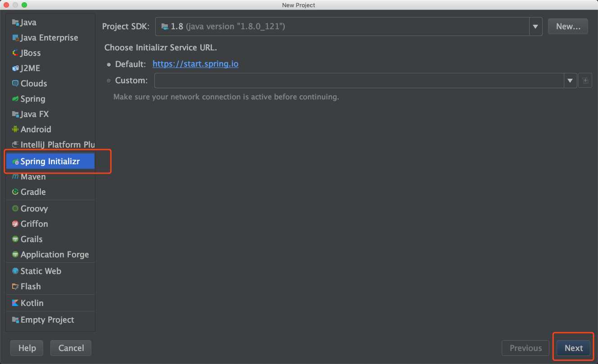Click the icon beside the Custom URL field
Image resolution: width=598 pixels, height=364 pixels.
pos(585,81)
